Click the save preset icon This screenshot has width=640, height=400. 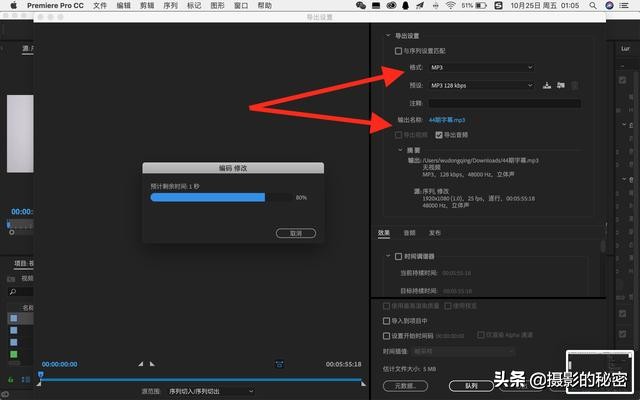point(547,85)
